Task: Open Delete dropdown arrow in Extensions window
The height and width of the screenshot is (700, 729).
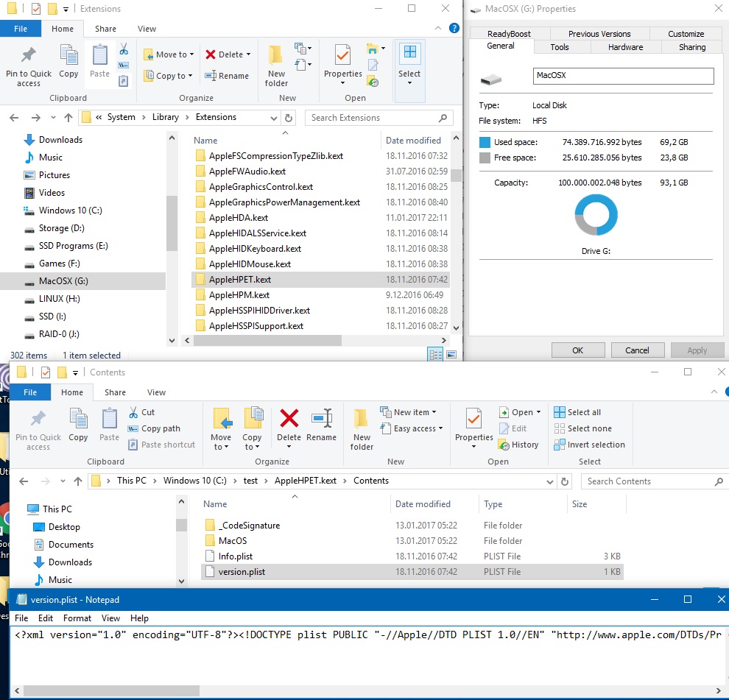Action: [249, 54]
